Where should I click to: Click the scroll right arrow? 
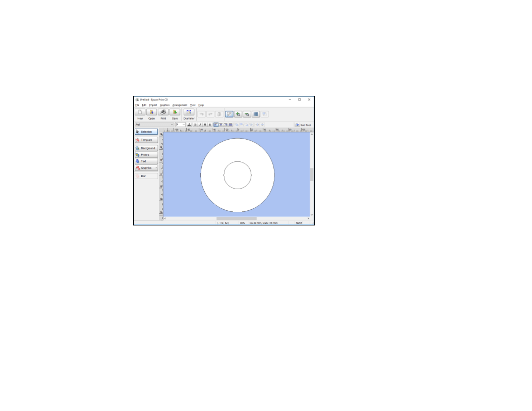(x=308, y=218)
